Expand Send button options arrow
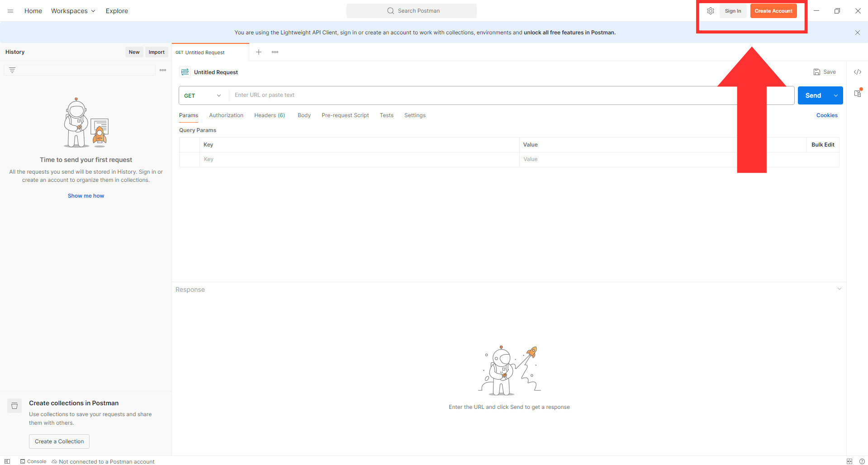Screen dimensions: 868x465 836,95
